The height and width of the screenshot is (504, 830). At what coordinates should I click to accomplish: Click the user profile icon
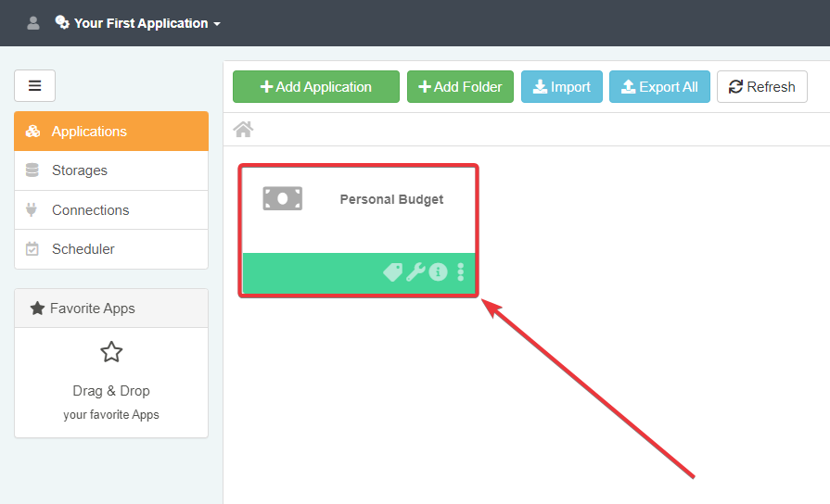(x=33, y=23)
